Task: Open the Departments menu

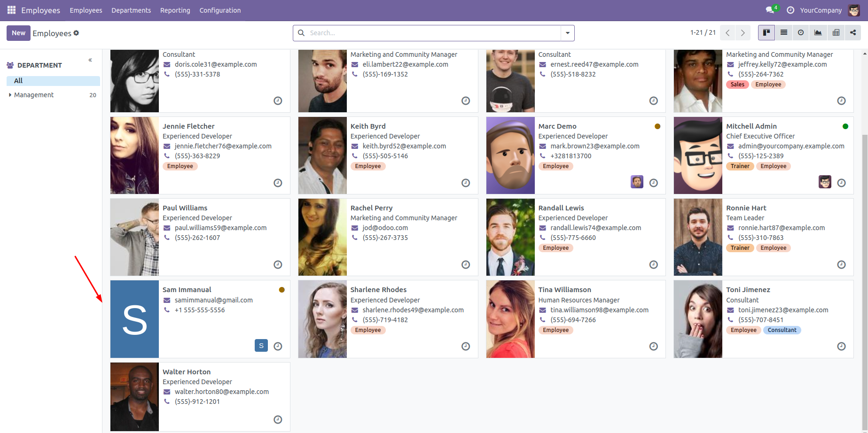Action: point(131,10)
